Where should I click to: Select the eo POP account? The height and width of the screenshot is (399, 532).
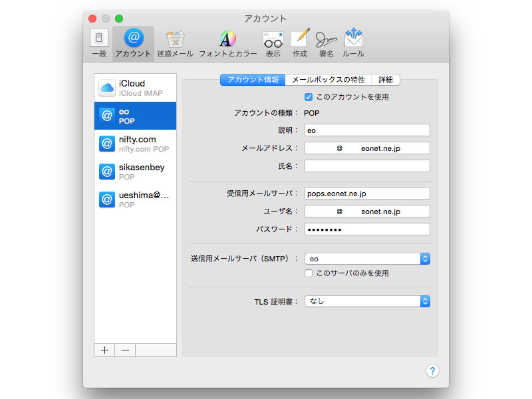(136, 116)
